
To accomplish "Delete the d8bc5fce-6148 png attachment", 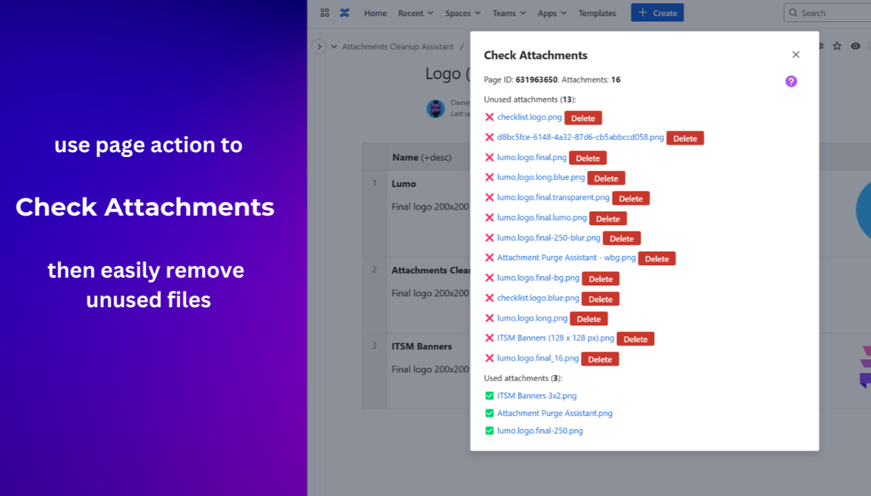I will pos(685,138).
